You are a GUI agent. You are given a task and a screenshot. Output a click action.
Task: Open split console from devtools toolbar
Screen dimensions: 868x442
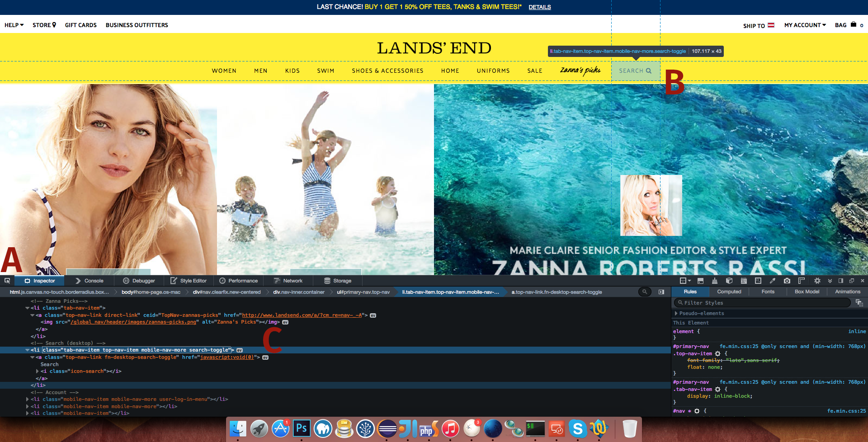coord(700,281)
